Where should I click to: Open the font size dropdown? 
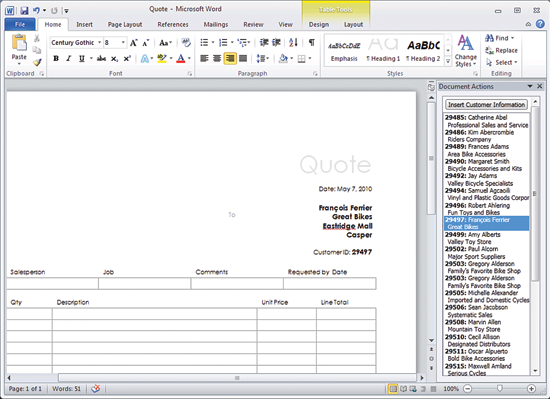click(x=123, y=42)
